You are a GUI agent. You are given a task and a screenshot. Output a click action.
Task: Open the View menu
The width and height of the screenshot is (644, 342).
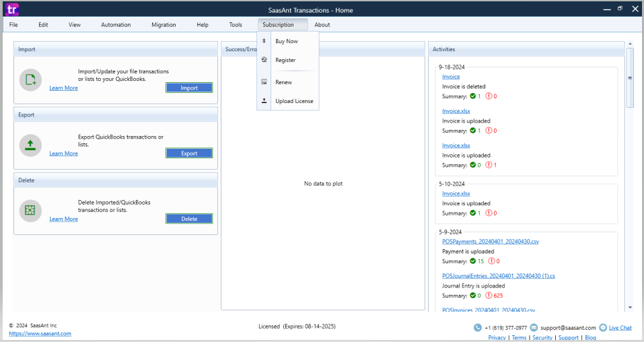[x=74, y=25]
